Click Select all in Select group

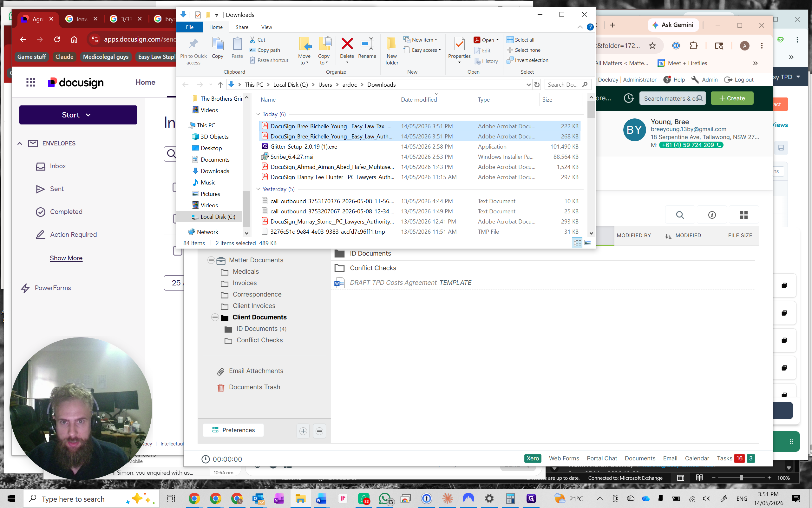click(x=521, y=40)
